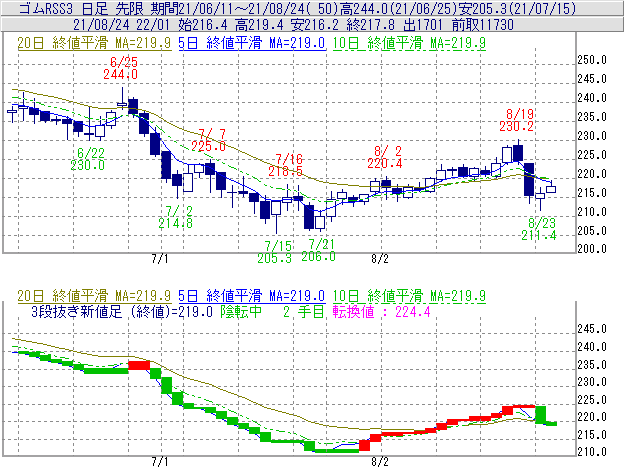Click the 225.0 label on upper chart axis
Image resolution: width=624 pixels, height=475 pixels.
point(592,155)
